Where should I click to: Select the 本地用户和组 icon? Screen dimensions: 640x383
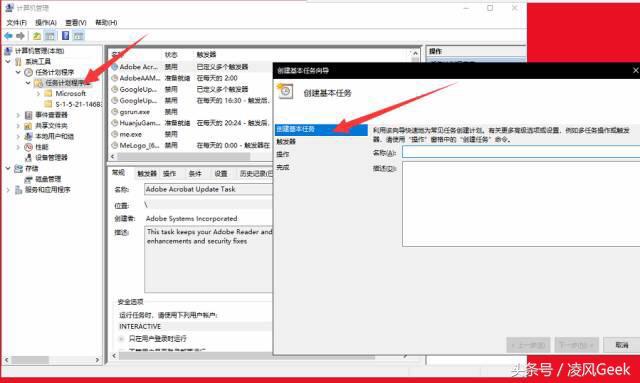coord(28,136)
